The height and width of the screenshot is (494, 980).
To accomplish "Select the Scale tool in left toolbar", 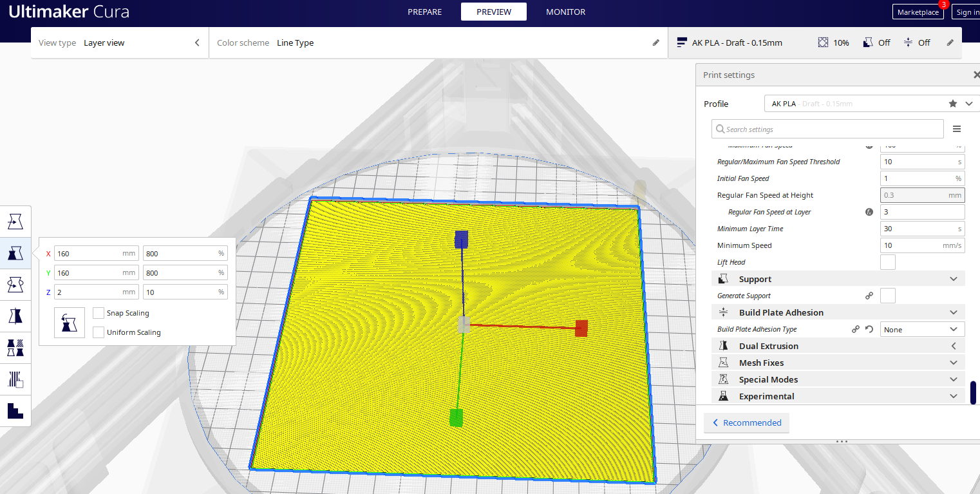I will click(x=15, y=252).
